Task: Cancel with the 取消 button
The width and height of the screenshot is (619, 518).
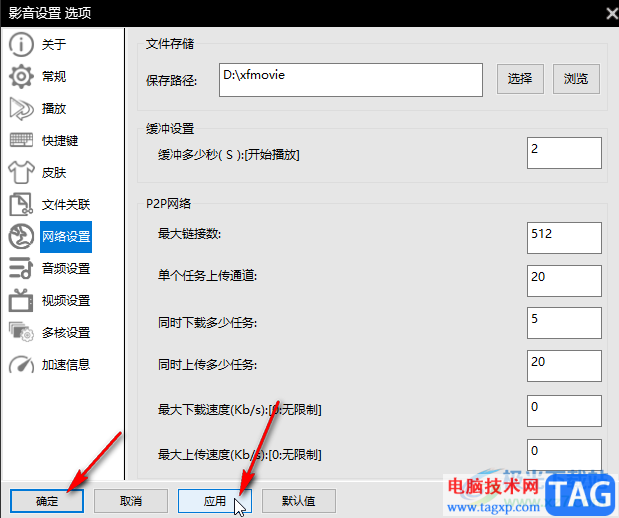Action: pos(131,501)
